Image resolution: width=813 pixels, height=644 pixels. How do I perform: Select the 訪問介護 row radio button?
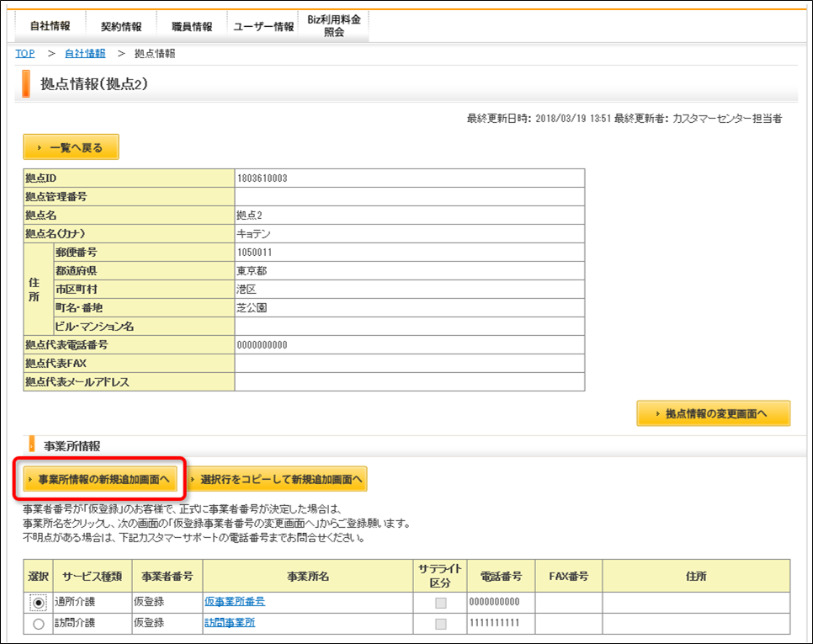tap(39, 624)
